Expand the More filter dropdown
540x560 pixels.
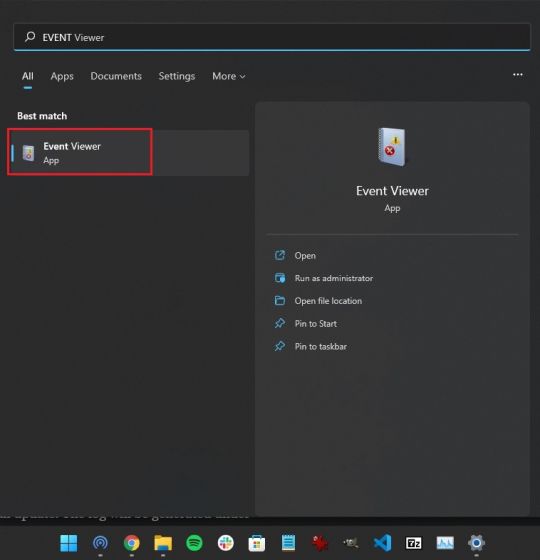point(229,76)
